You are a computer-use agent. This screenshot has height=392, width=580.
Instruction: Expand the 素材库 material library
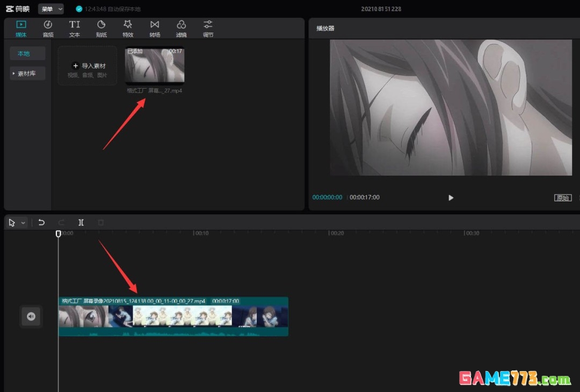tap(28, 73)
